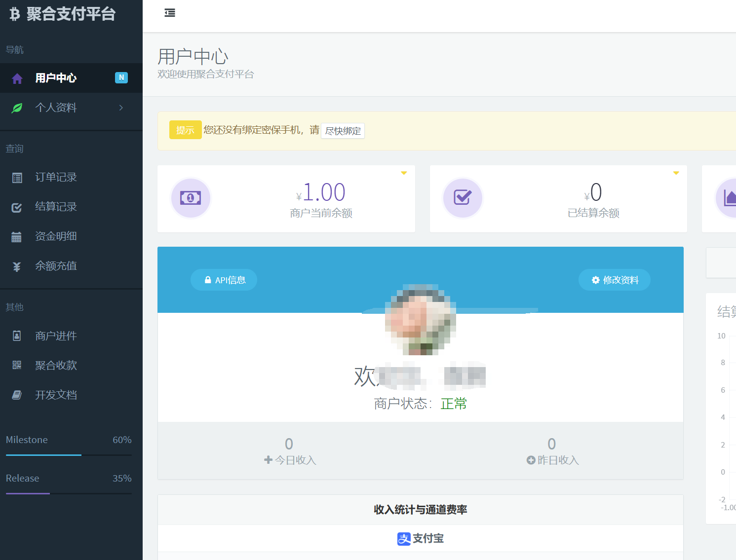Select the 商户进件 ID-card icon
Screen dimensions: 736x560
coord(17,336)
